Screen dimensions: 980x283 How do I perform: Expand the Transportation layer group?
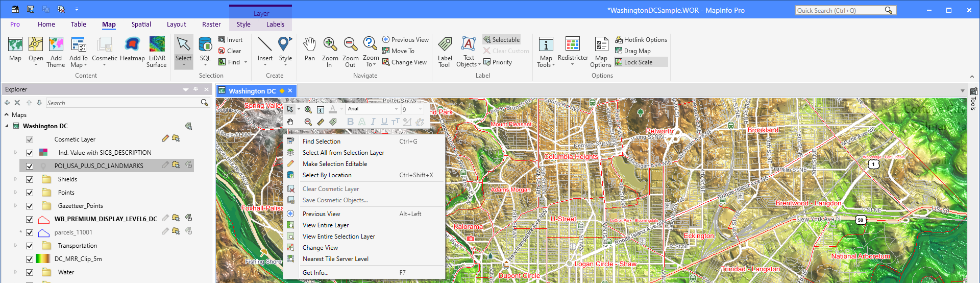click(x=15, y=245)
